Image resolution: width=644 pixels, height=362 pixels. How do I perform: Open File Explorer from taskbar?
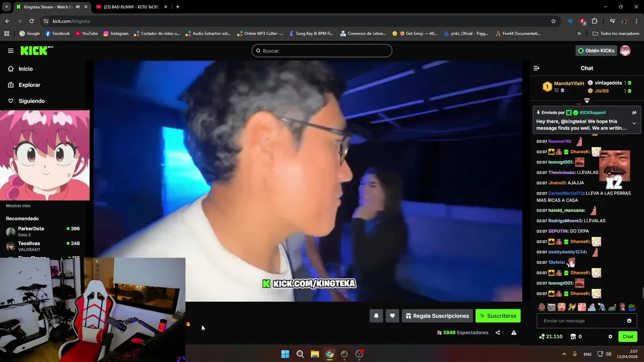coord(315,354)
